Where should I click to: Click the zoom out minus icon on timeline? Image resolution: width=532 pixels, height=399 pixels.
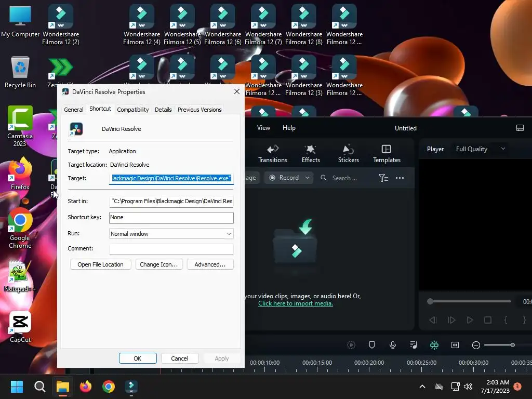tap(476, 345)
